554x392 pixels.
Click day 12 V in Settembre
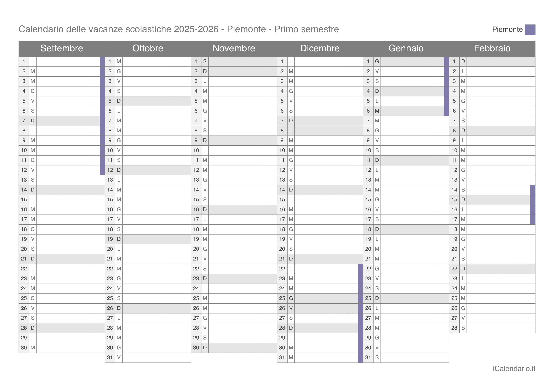[62, 170]
